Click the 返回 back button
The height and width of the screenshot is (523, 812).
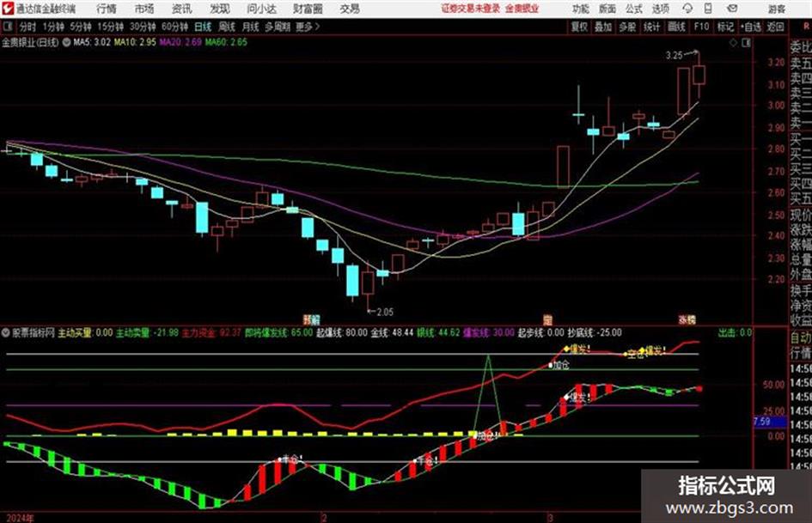(x=775, y=27)
